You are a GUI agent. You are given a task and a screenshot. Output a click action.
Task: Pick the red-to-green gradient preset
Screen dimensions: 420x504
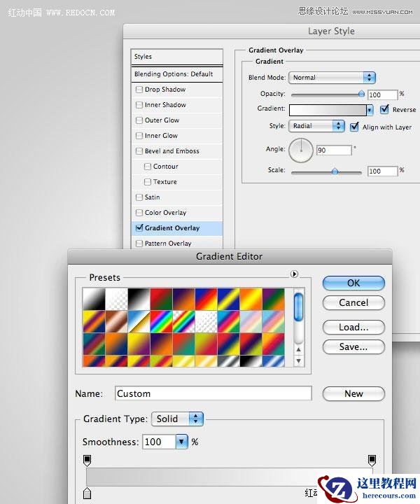click(161, 300)
